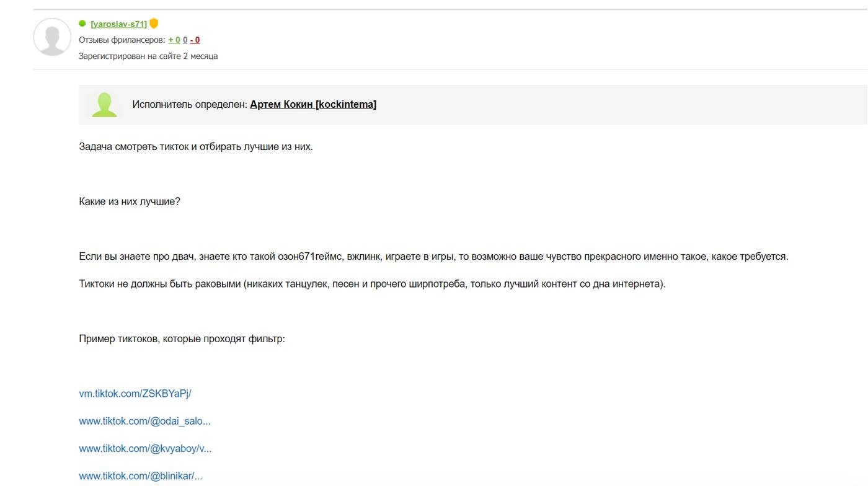Click the 'Исполнитель определен:' label
The image size is (868, 486).
(190, 104)
